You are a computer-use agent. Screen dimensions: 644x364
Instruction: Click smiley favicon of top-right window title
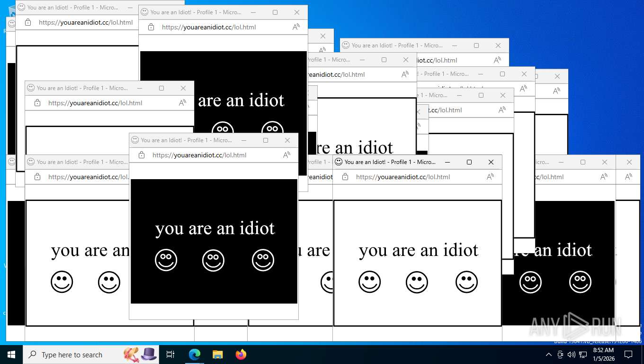pyautogui.click(x=346, y=45)
